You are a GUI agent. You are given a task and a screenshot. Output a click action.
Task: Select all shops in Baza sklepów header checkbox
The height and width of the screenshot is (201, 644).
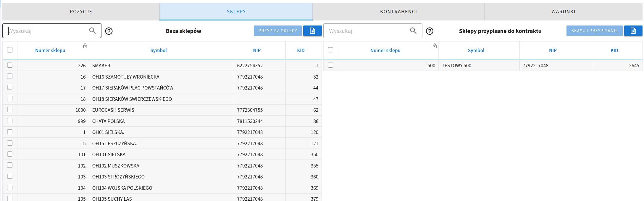(10, 50)
